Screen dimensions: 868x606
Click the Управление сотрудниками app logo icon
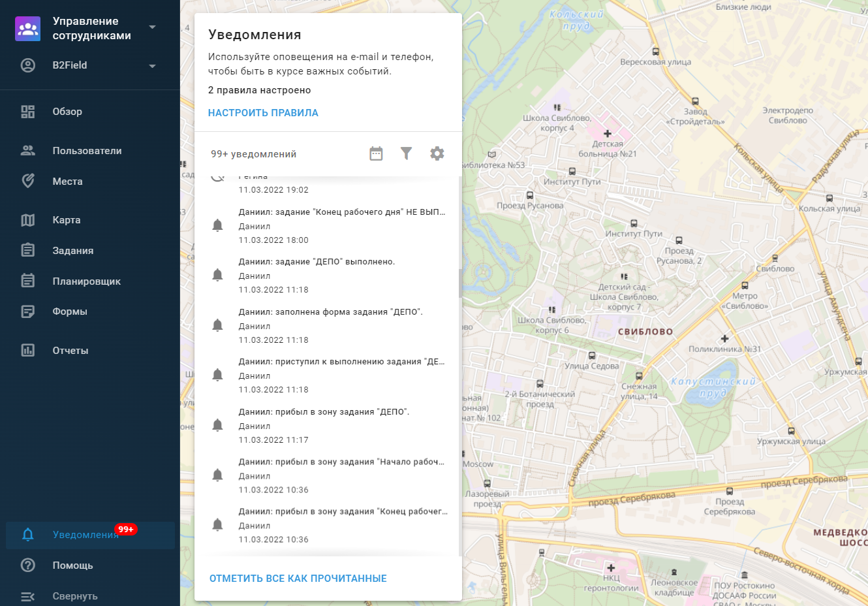[27, 29]
